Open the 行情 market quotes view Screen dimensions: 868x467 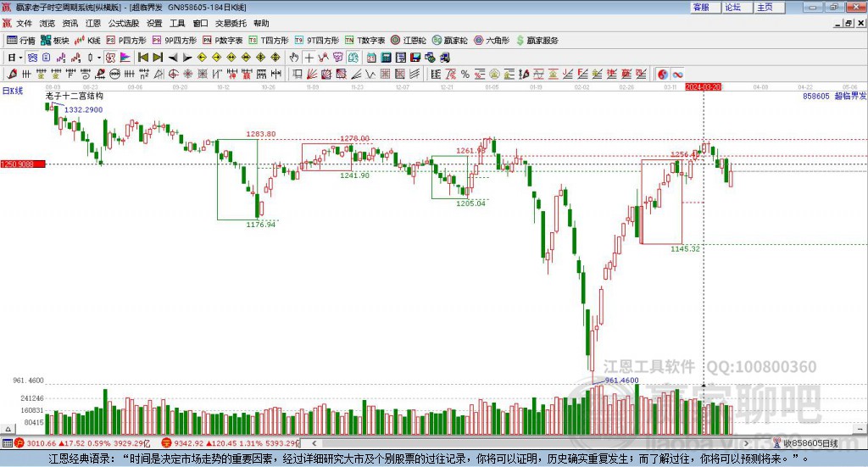[21, 41]
